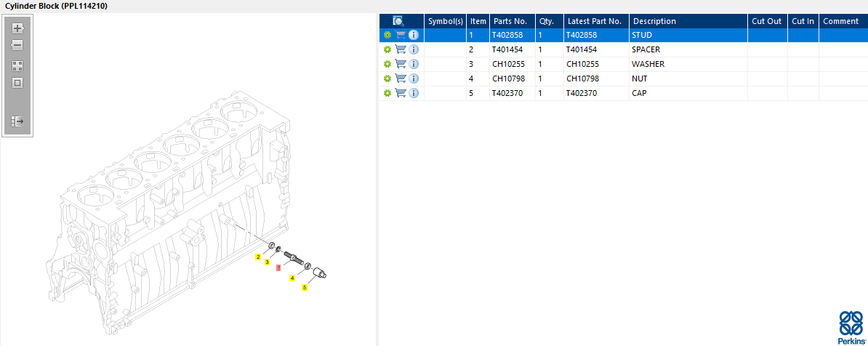Select callout 2 on the diagram
This screenshot has width=868, height=346.
257,257
